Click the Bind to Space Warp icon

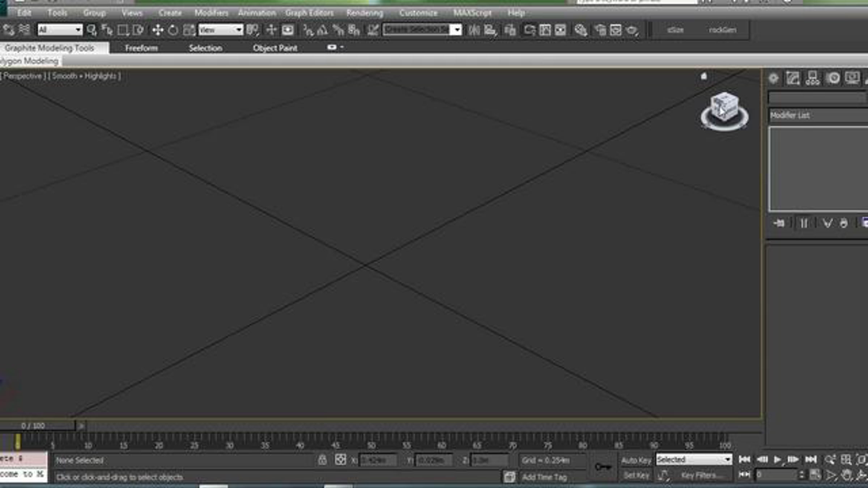pyautogui.click(x=24, y=29)
